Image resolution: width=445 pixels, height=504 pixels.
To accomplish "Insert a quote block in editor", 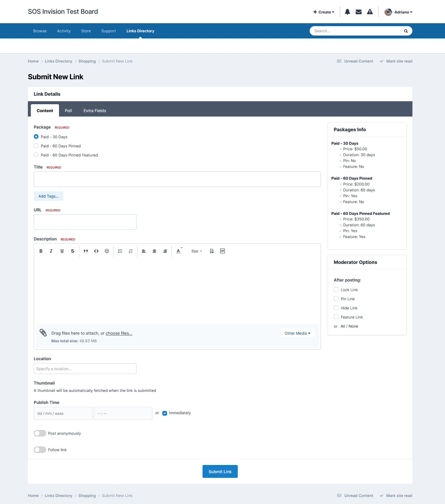I will 86,251.
